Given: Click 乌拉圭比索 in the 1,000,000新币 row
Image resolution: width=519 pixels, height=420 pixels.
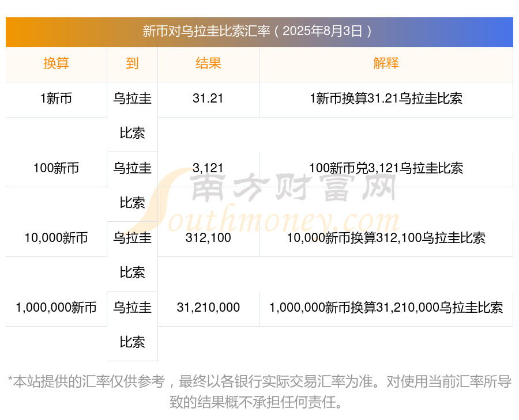Looking at the screenshot, I should [x=132, y=325].
